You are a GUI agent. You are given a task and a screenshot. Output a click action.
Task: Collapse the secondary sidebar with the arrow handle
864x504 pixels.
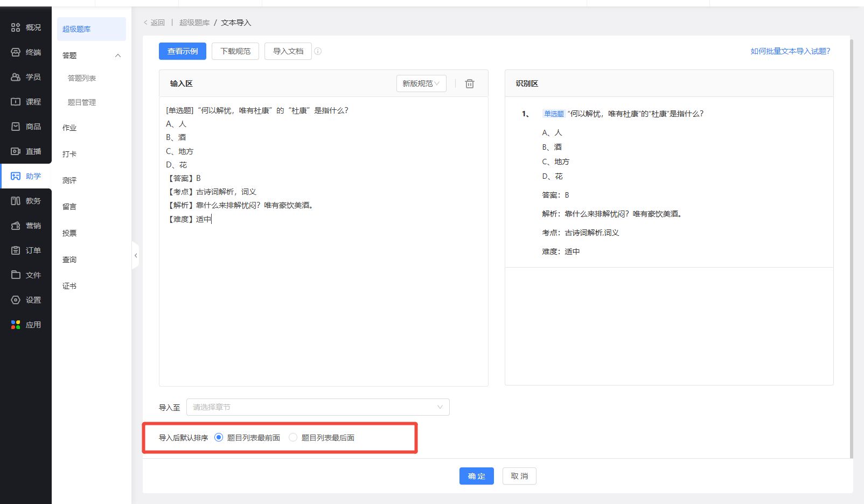136,256
